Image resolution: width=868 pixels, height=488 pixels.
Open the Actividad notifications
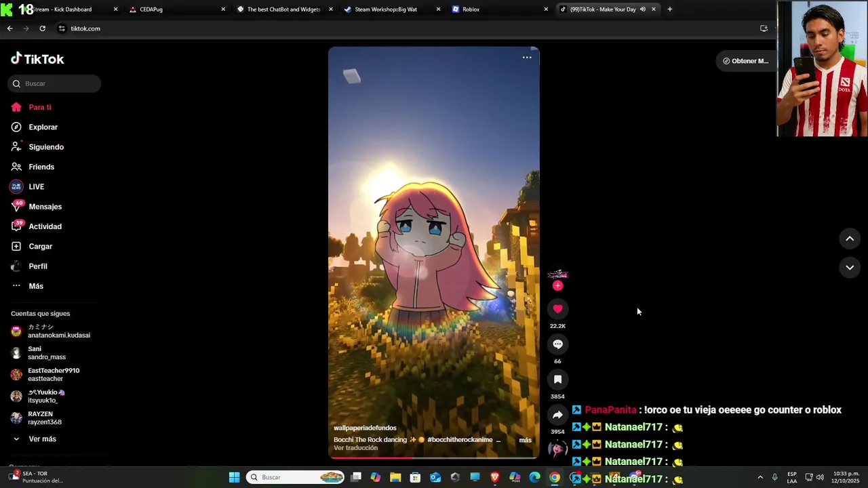[36, 226]
